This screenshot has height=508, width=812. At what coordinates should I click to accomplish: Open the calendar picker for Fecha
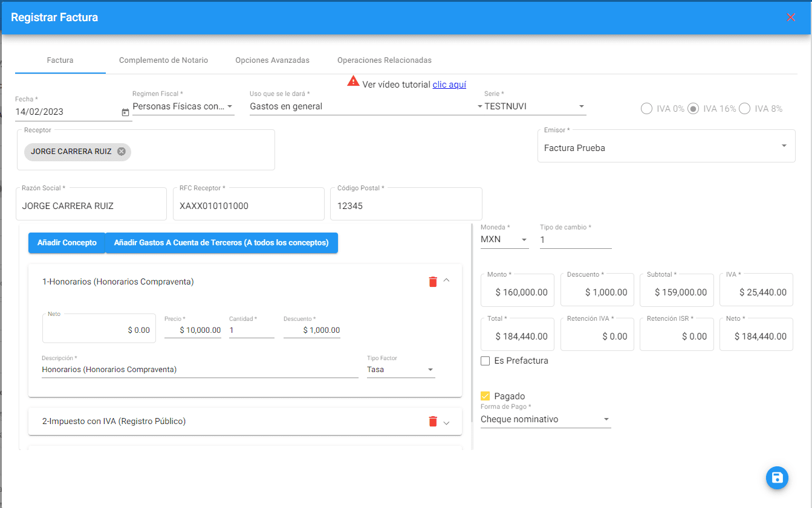pyautogui.click(x=125, y=112)
